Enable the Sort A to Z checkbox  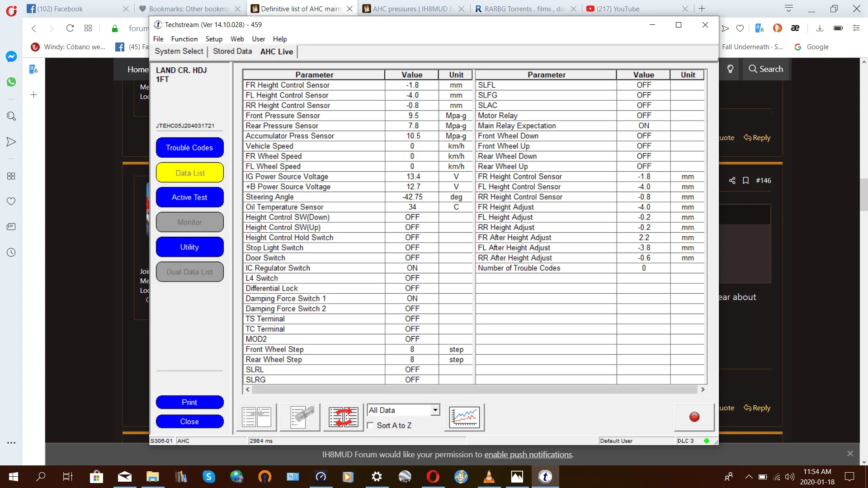tap(371, 426)
